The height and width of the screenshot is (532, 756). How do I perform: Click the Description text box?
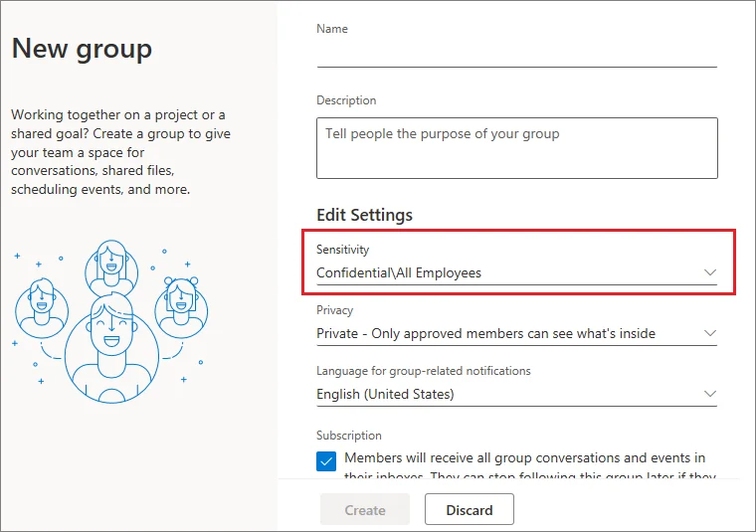[517, 148]
